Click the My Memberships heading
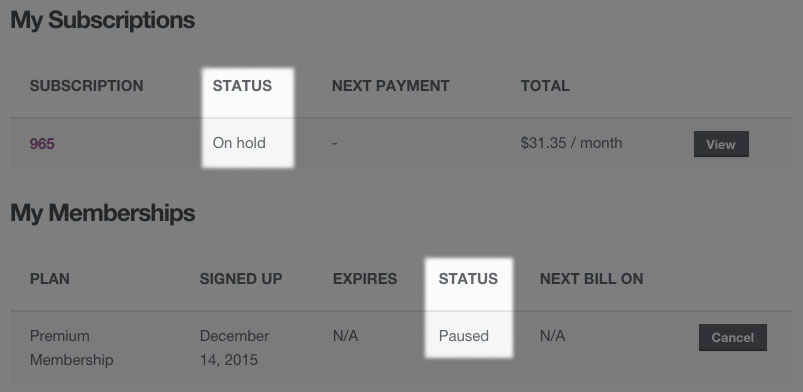803x392 pixels. [x=102, y=213]
